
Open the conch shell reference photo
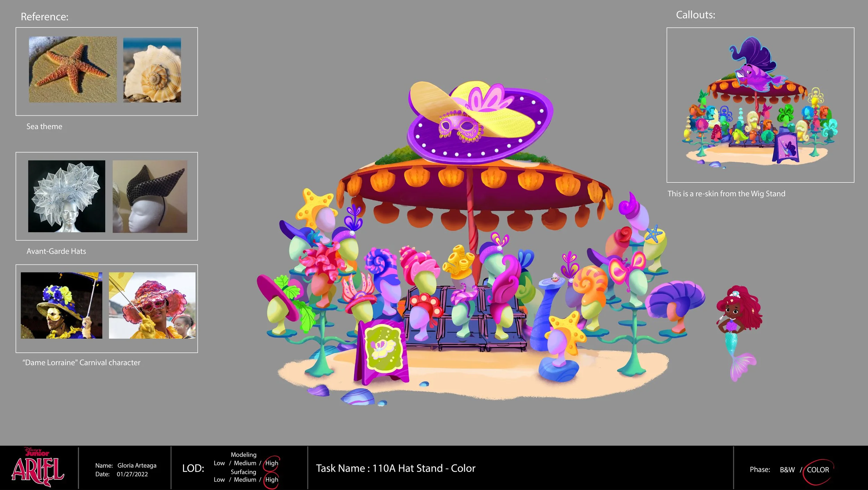point(152,70)
